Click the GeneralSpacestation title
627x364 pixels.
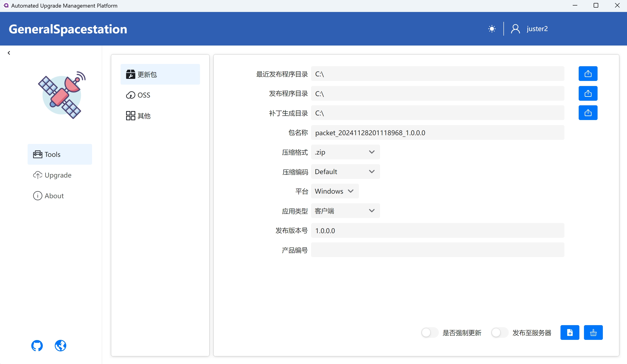(x=68, y=29)
